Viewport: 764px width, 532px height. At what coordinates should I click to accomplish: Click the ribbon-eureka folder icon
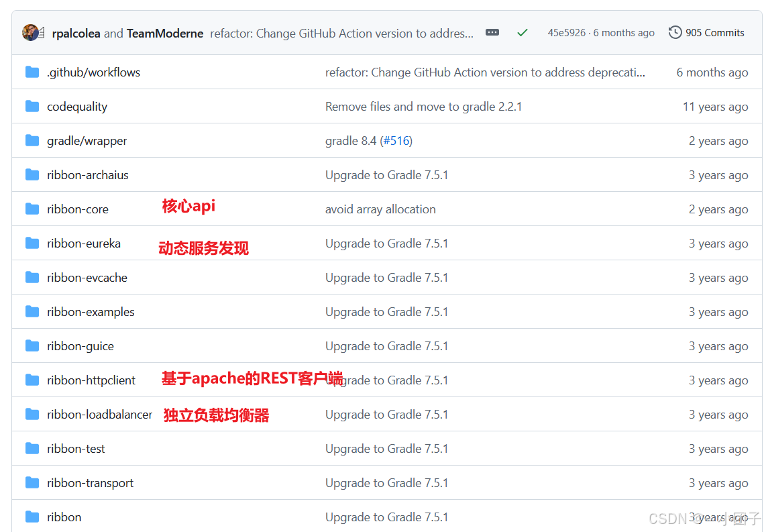point(32,243)
